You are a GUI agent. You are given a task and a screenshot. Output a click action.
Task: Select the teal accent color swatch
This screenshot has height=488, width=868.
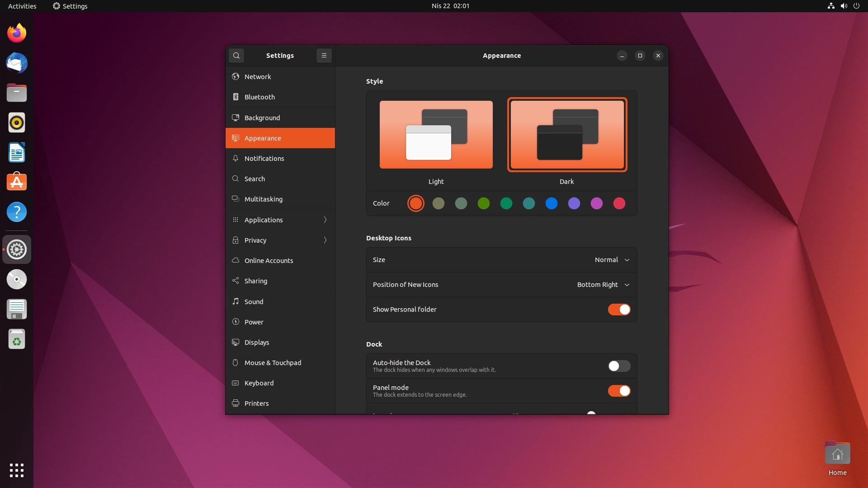(x=529, y=203)
